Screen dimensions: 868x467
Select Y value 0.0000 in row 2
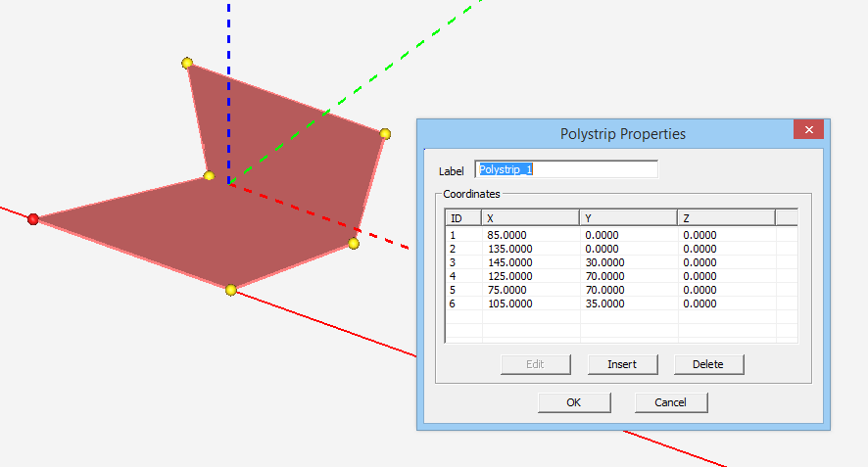pos(602,249)
